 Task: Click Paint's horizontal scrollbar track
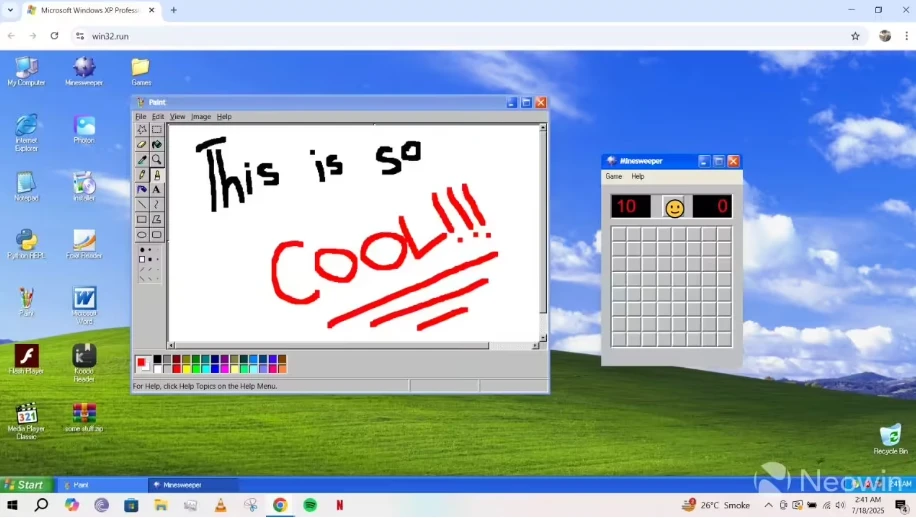point(510,346)
